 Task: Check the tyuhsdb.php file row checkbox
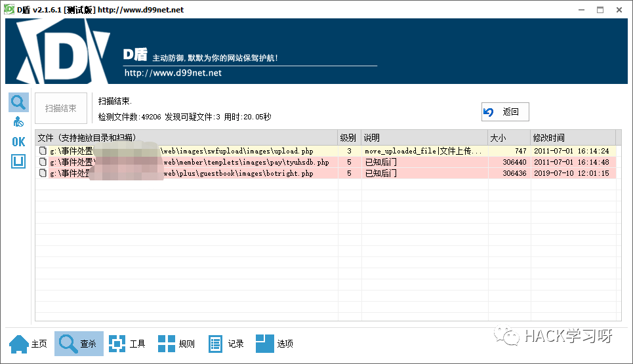[x=43, y=162]
